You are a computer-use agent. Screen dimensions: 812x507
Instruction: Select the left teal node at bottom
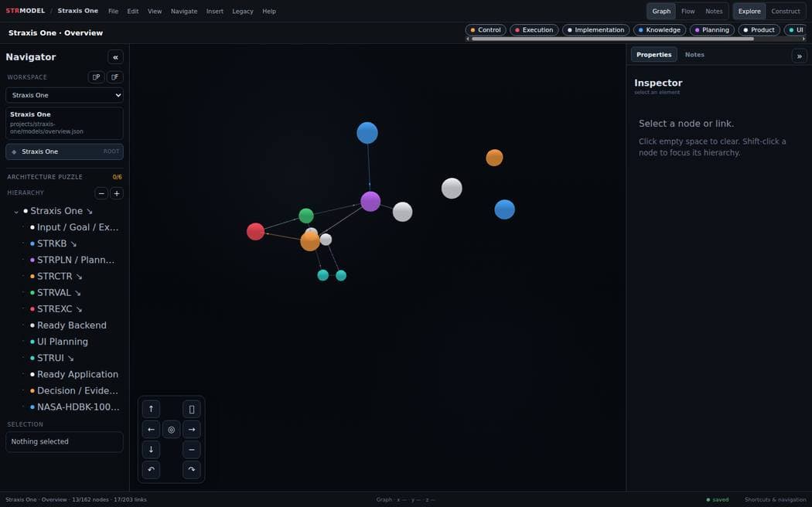322,275
